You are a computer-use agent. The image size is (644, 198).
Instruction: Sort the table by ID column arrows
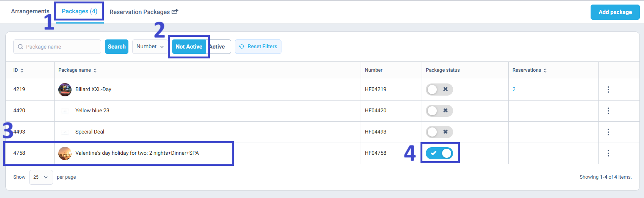22,71
